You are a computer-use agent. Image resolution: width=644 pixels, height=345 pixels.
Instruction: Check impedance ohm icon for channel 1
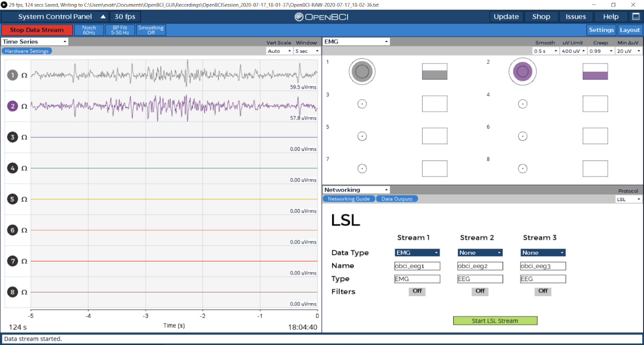(24, 75)
